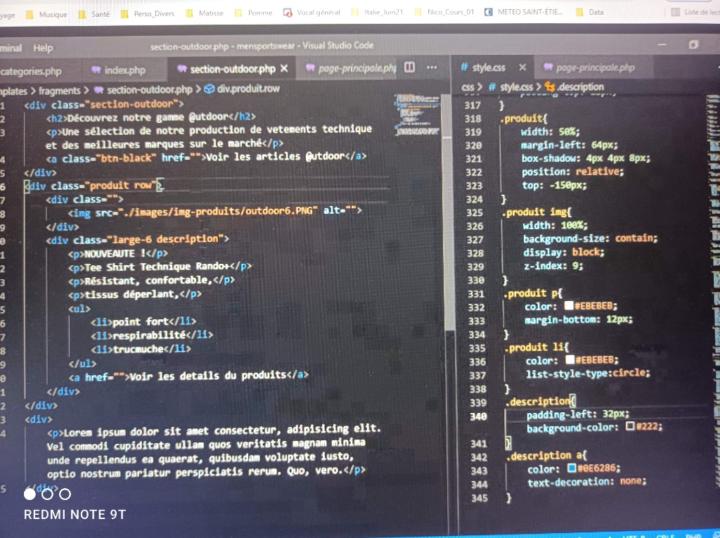Click 'z-index: 9' in style.css
The height and width of the screenshot is (538, 720).
[553, 266]
